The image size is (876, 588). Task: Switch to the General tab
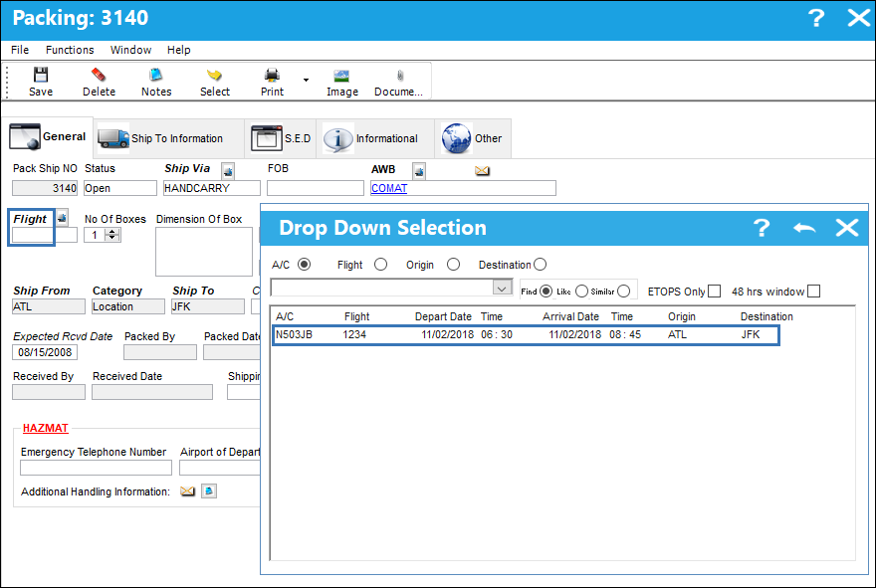[x=48, y=137]
